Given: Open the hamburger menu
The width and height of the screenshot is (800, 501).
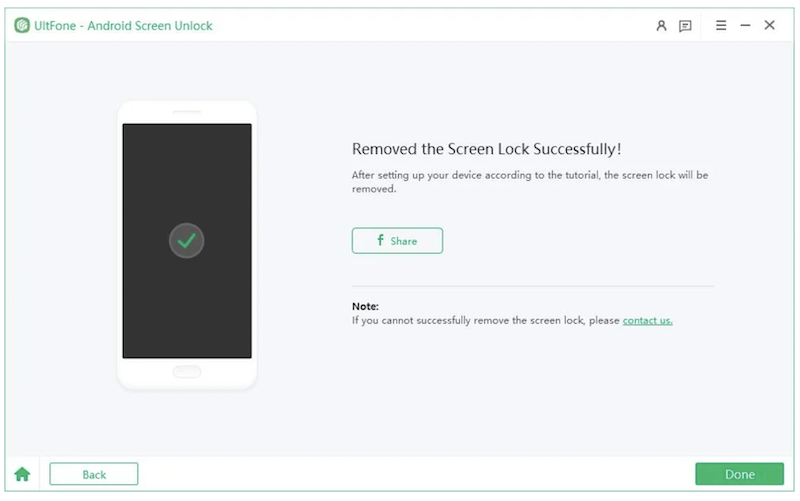Looking at the screenshot, I should [721, 26].
